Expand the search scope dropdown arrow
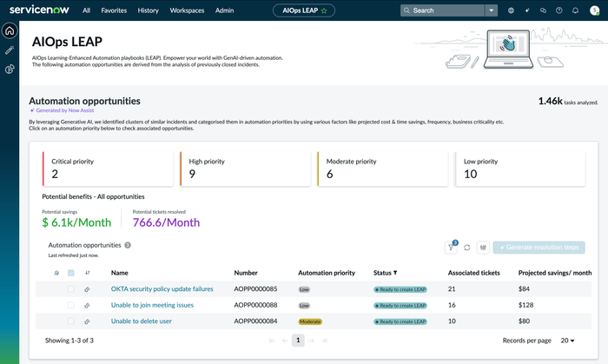Viewport: 608px width, 364px height. point(492,10)
